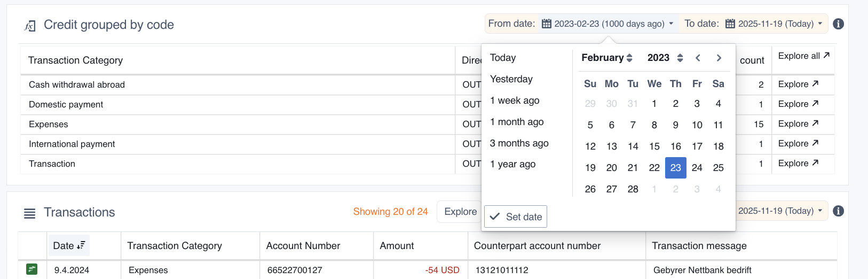Go to previous month in calendar
The width and height of the screenshot is (868, 279).
coord(698,58)
